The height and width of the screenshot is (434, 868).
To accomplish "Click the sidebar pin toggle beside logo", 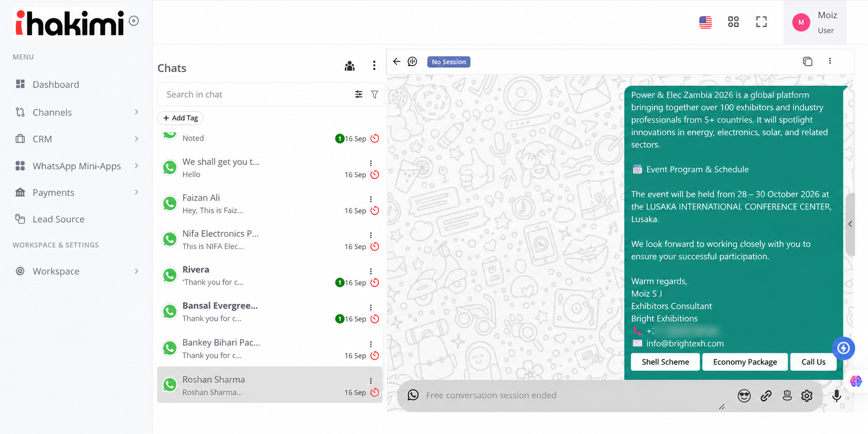I will click(x=134, y=21).
